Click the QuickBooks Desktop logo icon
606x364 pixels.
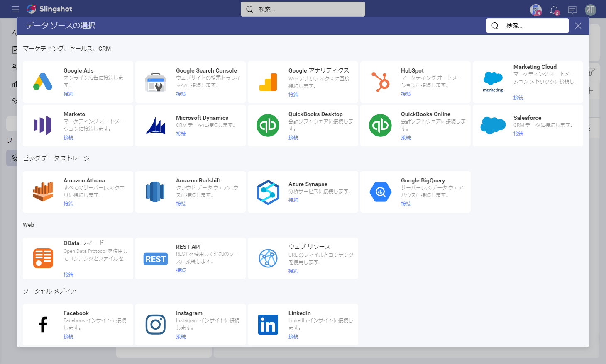268,125
